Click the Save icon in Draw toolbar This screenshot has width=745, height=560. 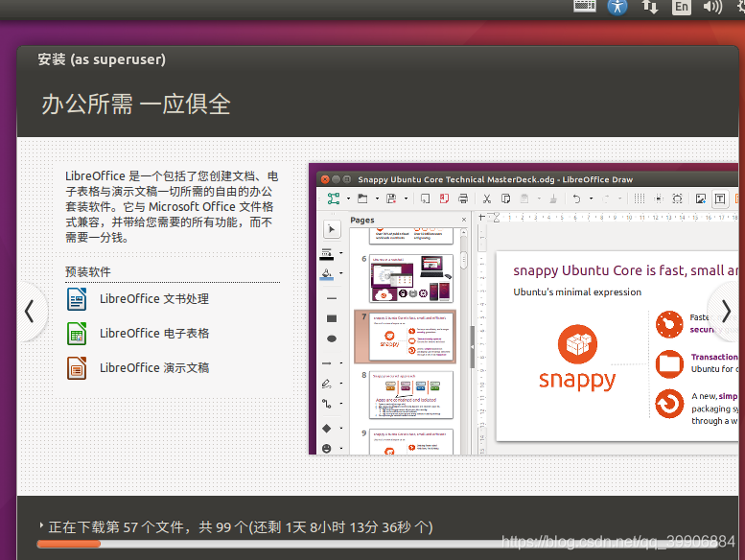pos(391,198)
